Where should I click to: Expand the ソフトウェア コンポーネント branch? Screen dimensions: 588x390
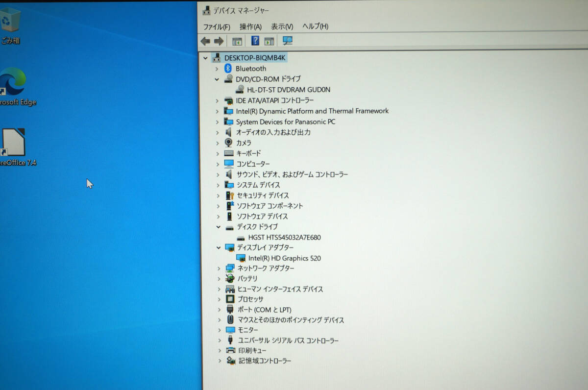coord(218,206)
